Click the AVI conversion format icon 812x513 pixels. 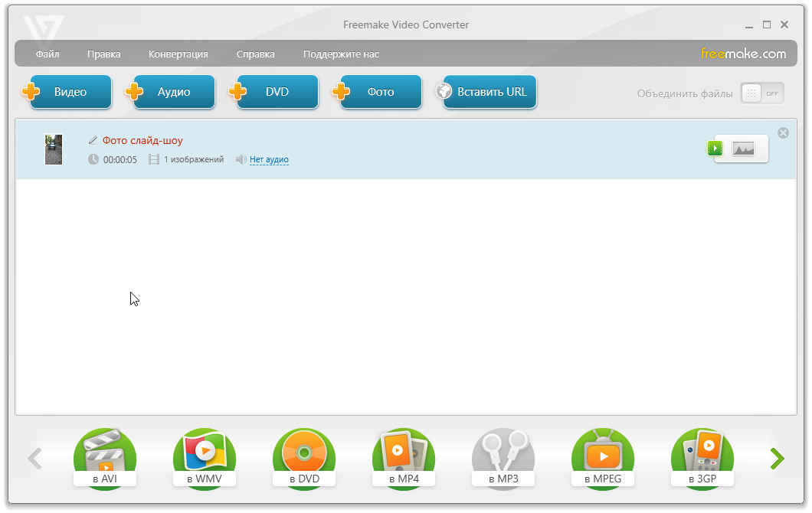(104, 456)
